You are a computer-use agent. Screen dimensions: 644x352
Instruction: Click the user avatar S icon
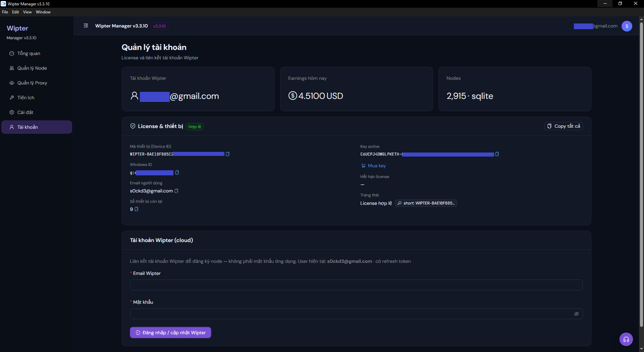pyautogui.click(x=627, y=26)
